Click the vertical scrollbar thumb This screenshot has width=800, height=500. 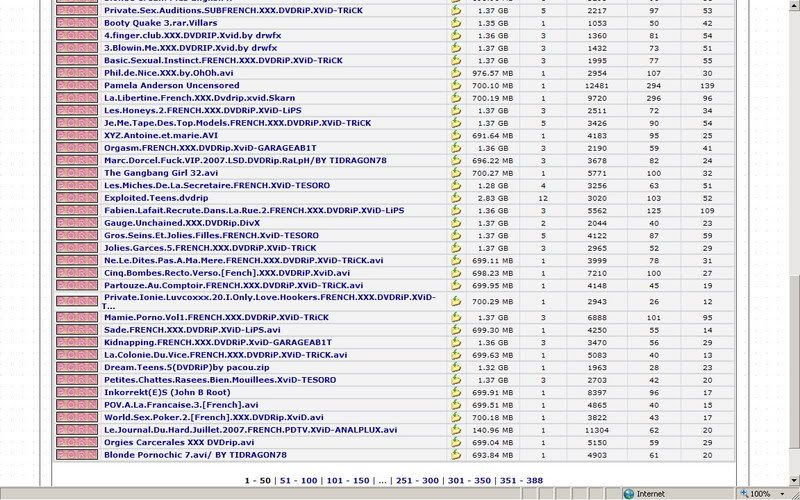(x=794, y=362)
